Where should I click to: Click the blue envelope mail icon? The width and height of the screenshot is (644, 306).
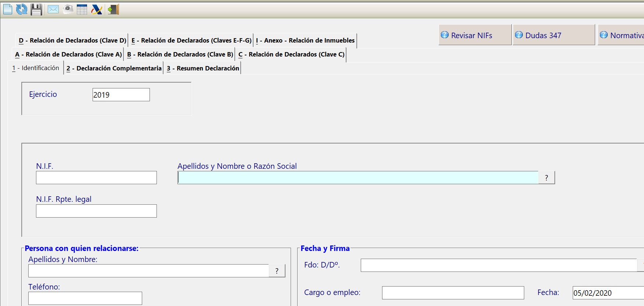(53, 9)
